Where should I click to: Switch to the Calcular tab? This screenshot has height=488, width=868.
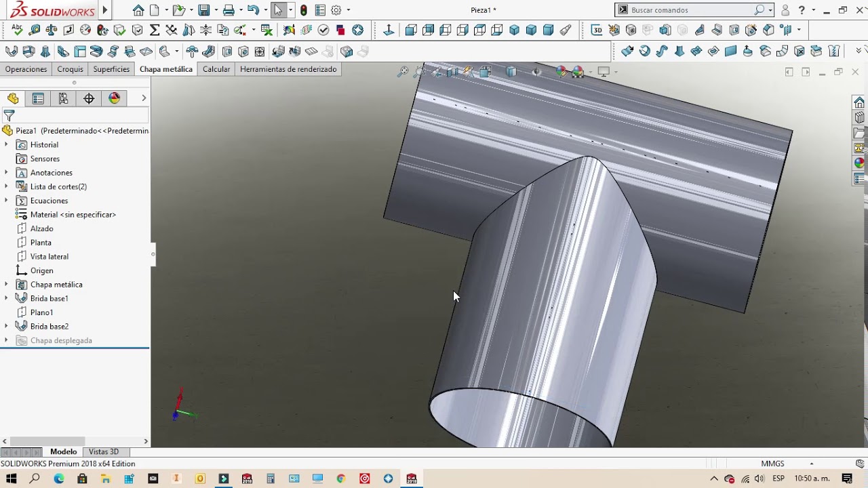216,69
